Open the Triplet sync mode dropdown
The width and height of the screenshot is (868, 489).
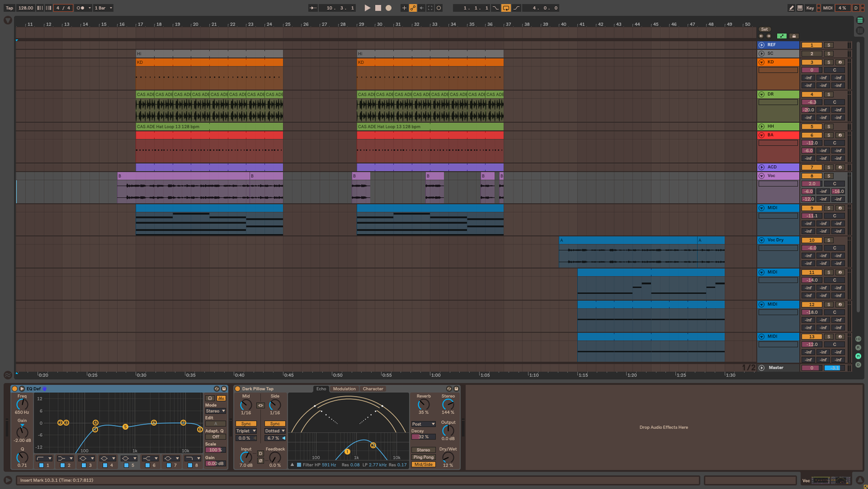pos(246,431)
